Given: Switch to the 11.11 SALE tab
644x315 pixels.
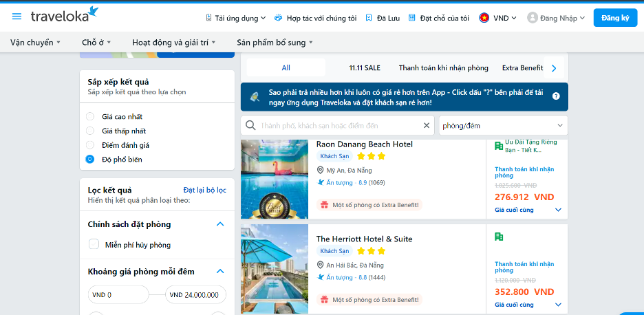Looking at the screenshot, I should (x=364, y=68).
